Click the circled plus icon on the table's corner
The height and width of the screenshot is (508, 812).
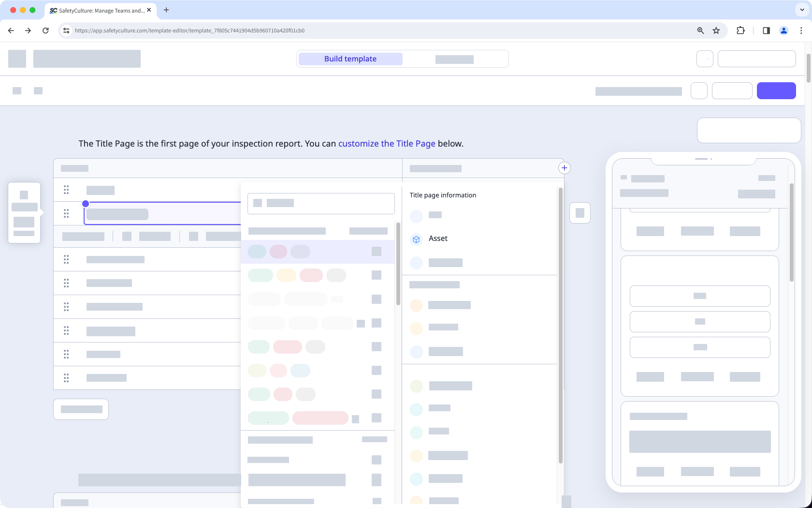(x=564, y=168)
